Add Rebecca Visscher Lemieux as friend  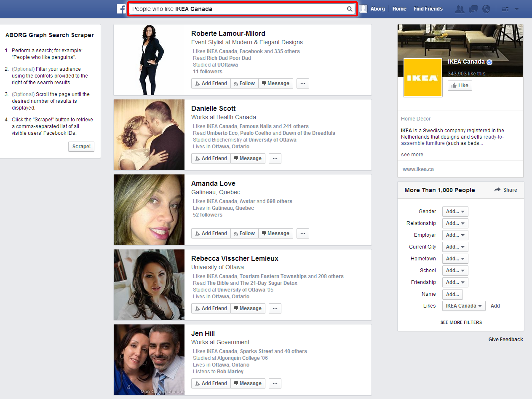211,308
